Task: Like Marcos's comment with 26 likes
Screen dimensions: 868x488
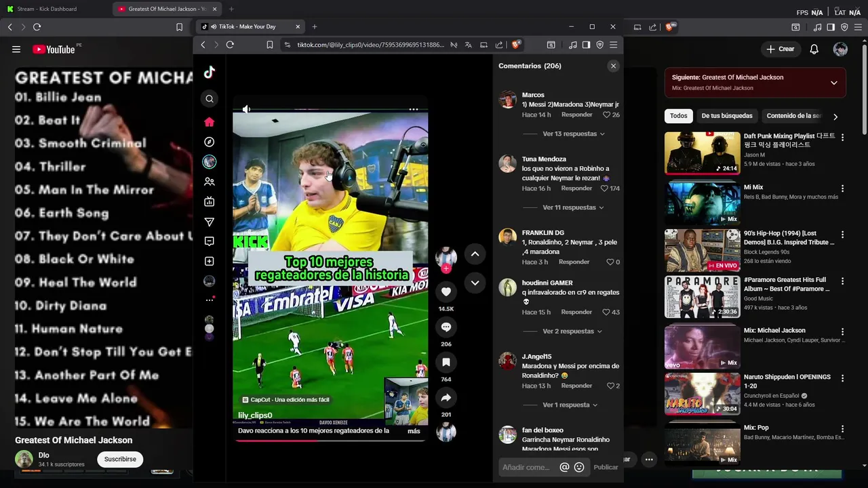Action: coord(606,115)
